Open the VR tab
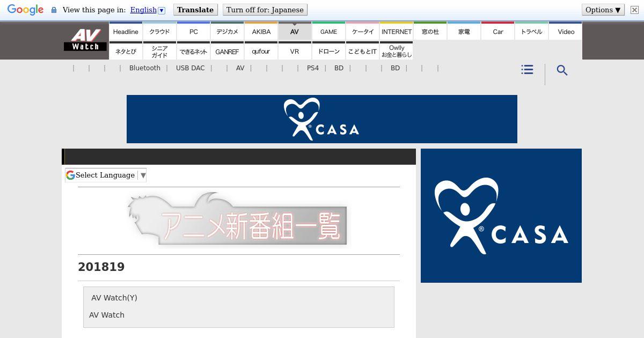 pos(295,51)
